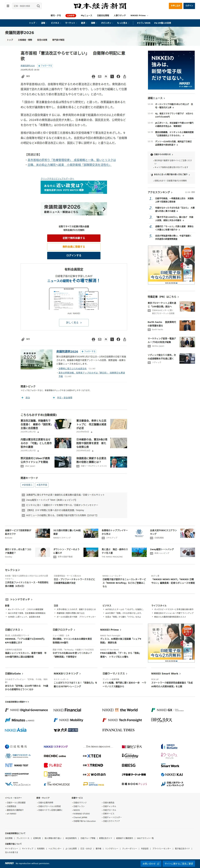Image resolution: width=200 pixels, height=868 pixels.
Task: Open the NIKKEI Tech Foresight logo link
Action: [122, 720]
